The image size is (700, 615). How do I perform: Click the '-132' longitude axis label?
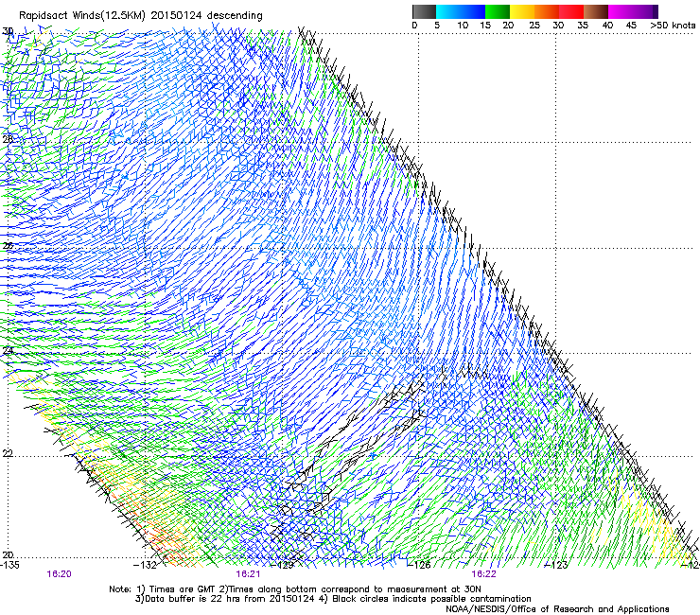point(146,565)
